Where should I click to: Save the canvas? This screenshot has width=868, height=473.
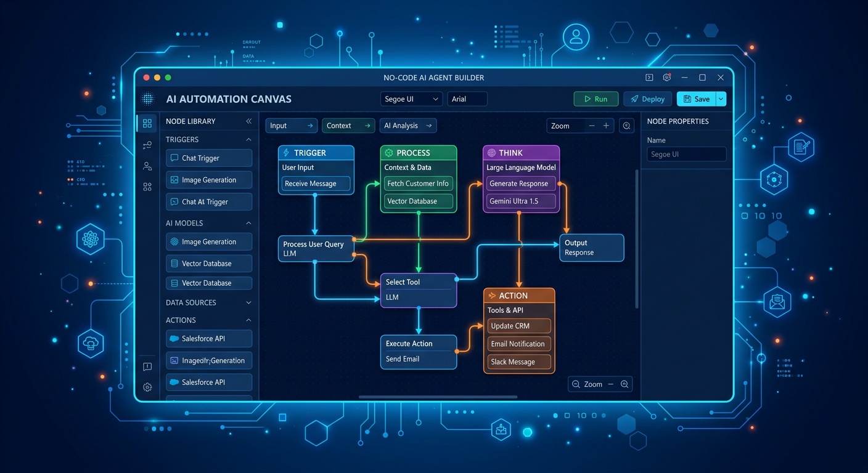[696, 99]
